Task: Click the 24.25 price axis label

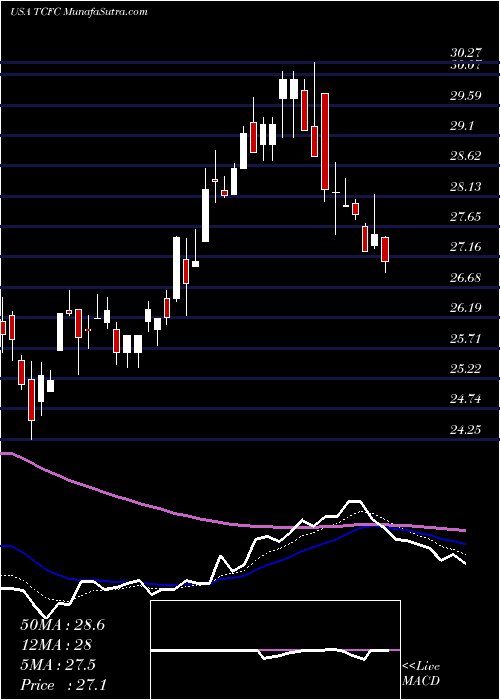Action: click(x=465, y=429)
